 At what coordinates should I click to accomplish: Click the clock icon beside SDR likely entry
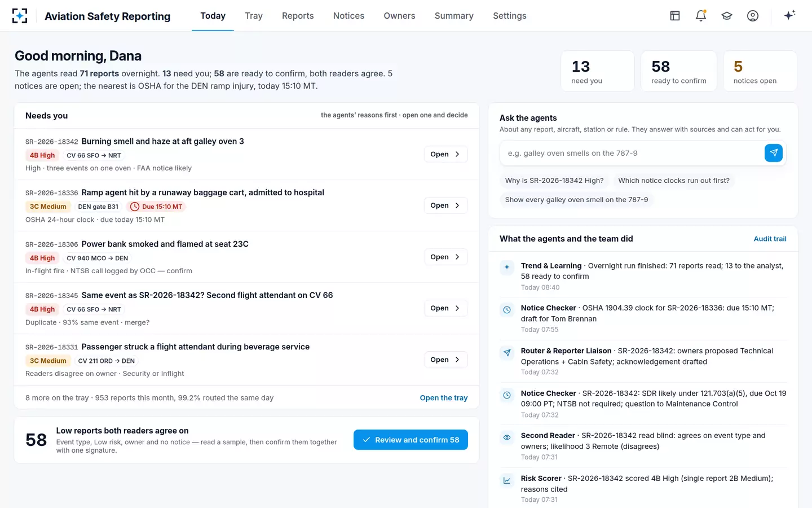click(507, 395)
